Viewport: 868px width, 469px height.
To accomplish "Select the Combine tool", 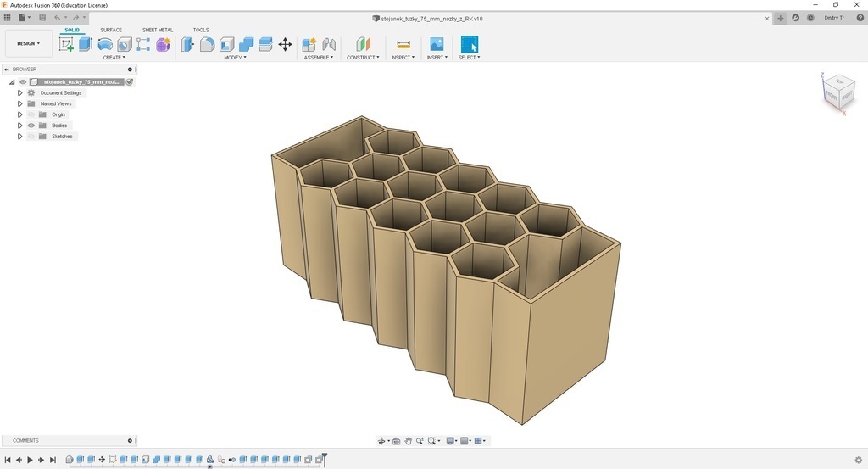I will (x=247, y=44).
